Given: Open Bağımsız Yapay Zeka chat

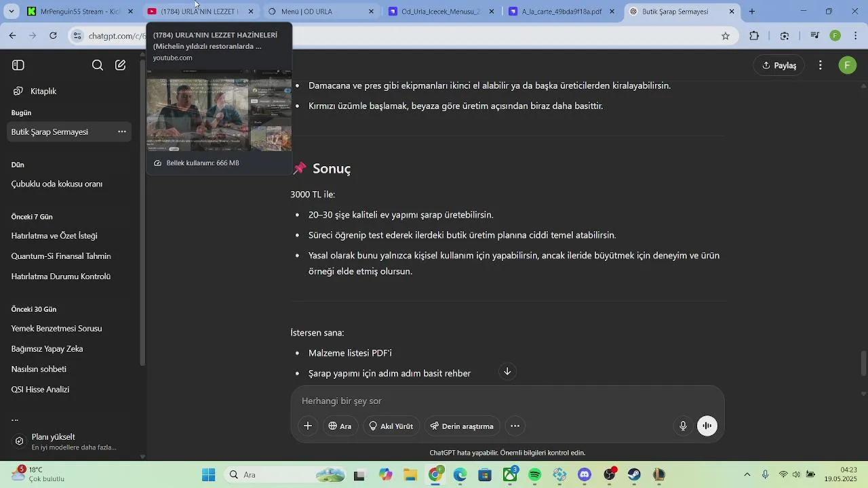Looking at the screenshot, I should (x=47, y=349).
